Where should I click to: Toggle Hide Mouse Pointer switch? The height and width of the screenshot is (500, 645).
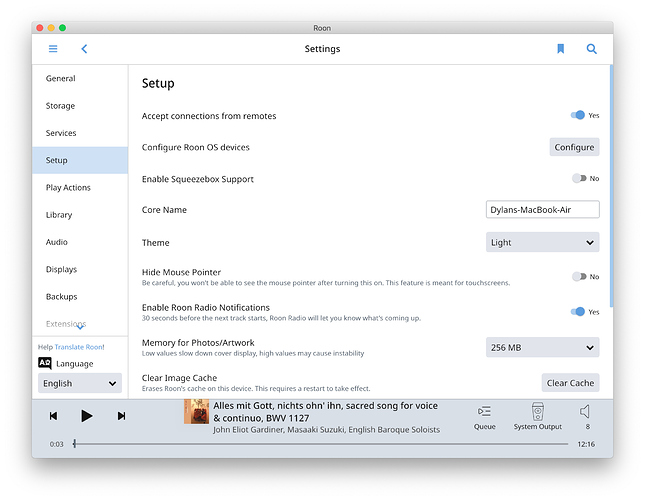coord(579,276)
